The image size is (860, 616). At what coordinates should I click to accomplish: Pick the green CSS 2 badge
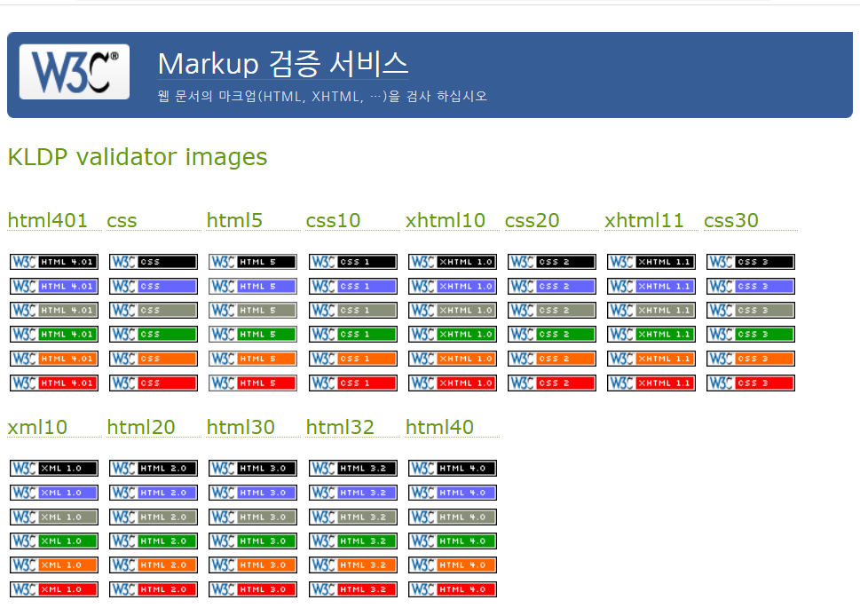(552, 335)
